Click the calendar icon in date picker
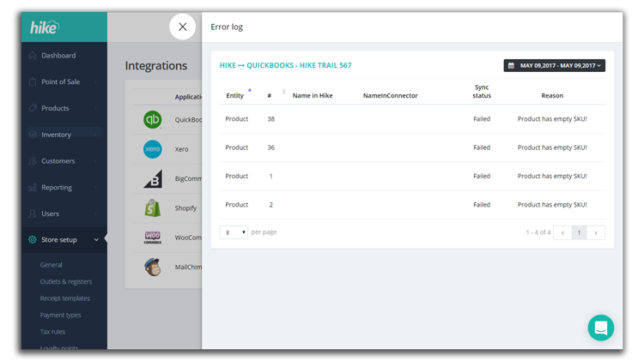 pyautogui.click(x=511, y=66)
